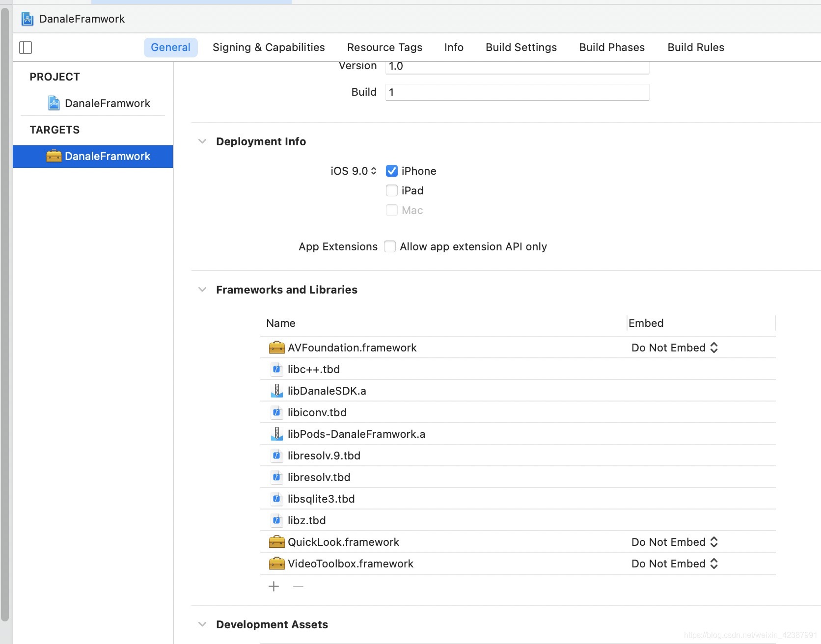Switch to the Info tab

[x=454, y=48]
